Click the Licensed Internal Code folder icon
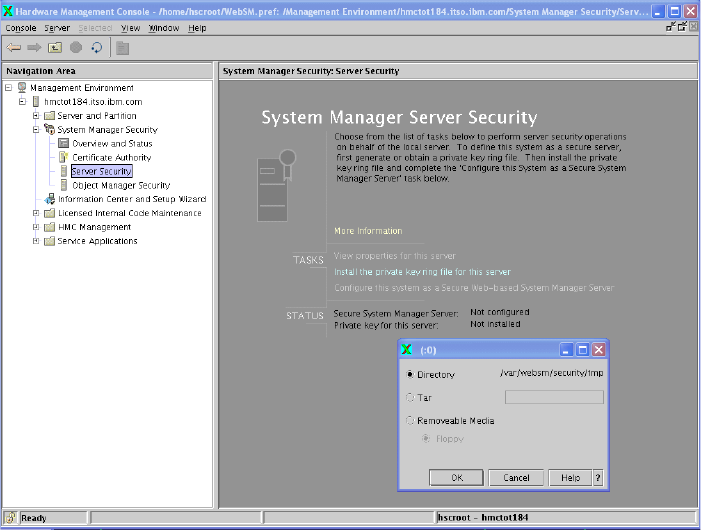701x530 pixels. 50,213
